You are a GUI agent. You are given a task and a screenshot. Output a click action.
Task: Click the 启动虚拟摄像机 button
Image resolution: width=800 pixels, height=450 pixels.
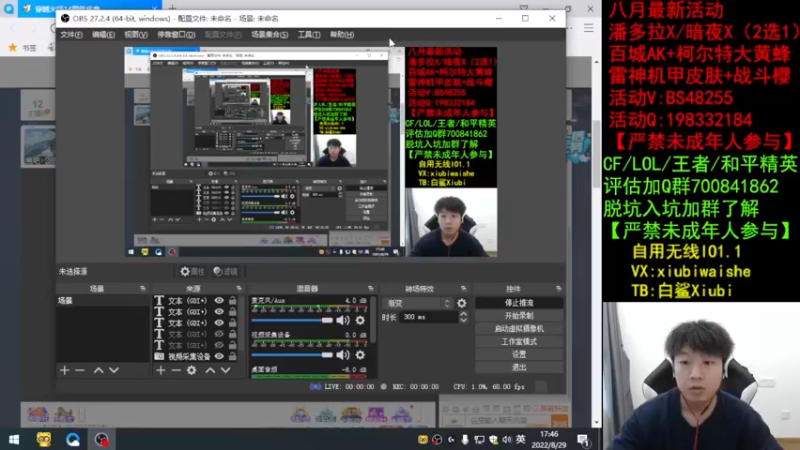pyautogui.click(x=519, y=329)
